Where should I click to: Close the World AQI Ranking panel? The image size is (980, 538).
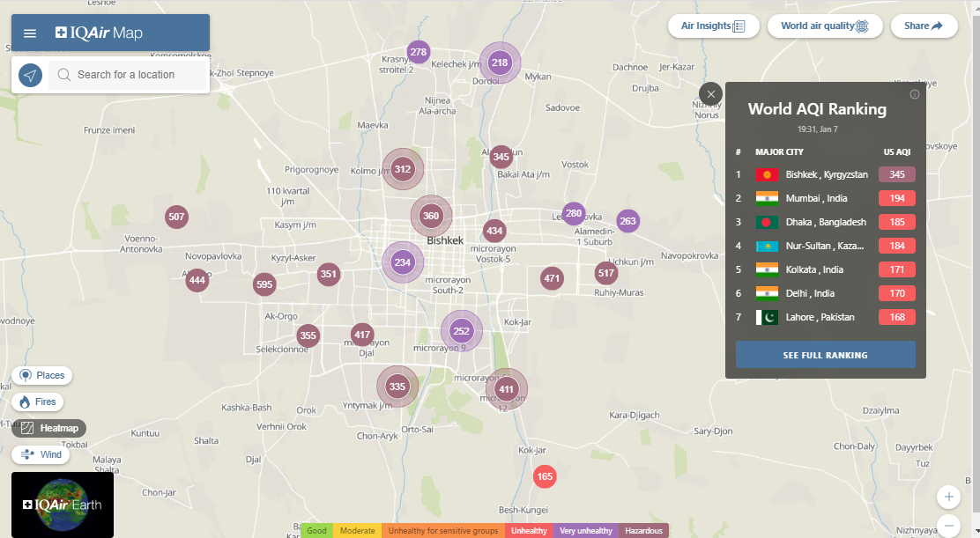point(710,94)
